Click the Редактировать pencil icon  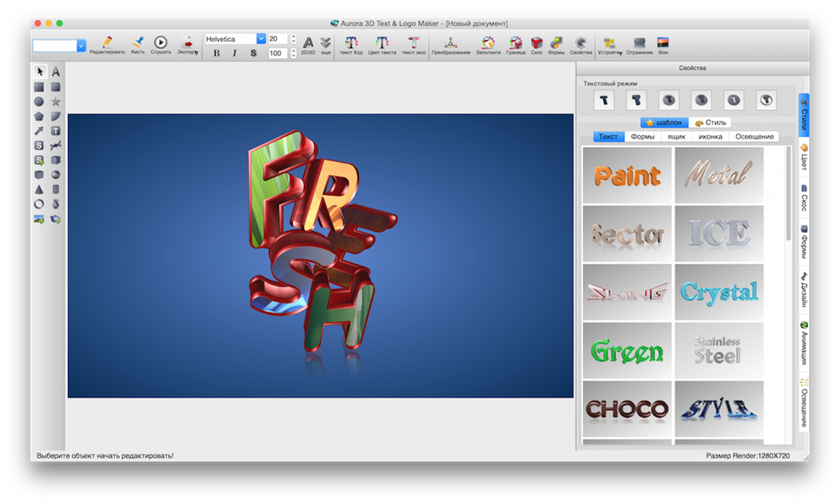click(107, 41)
